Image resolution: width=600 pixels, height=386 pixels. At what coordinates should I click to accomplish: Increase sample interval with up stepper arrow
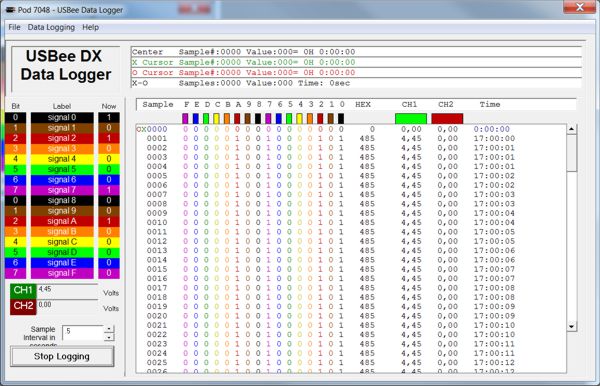109,329
